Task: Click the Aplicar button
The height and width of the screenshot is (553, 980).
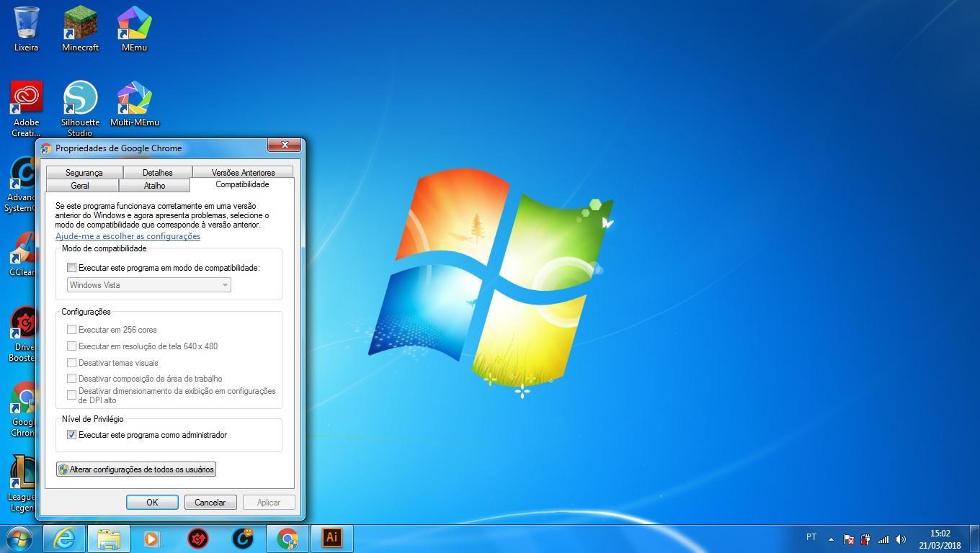Action: [x=269, y=503]
